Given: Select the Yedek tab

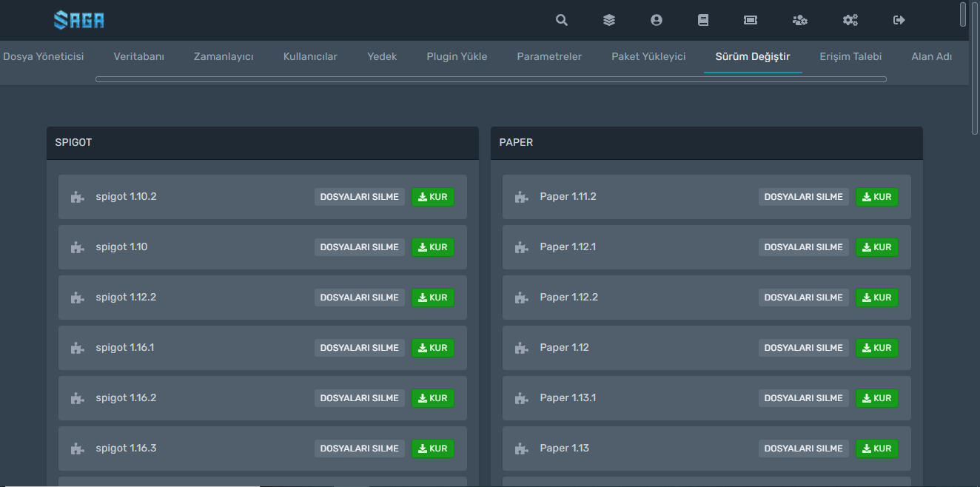Looking at the screenshot, I should pyautogui.click(x=382, y=57).
